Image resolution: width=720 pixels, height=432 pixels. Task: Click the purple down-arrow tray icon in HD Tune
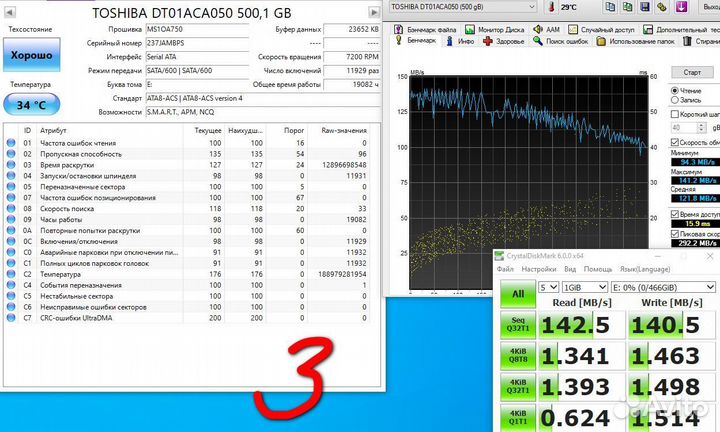click(x=681, y=7)
